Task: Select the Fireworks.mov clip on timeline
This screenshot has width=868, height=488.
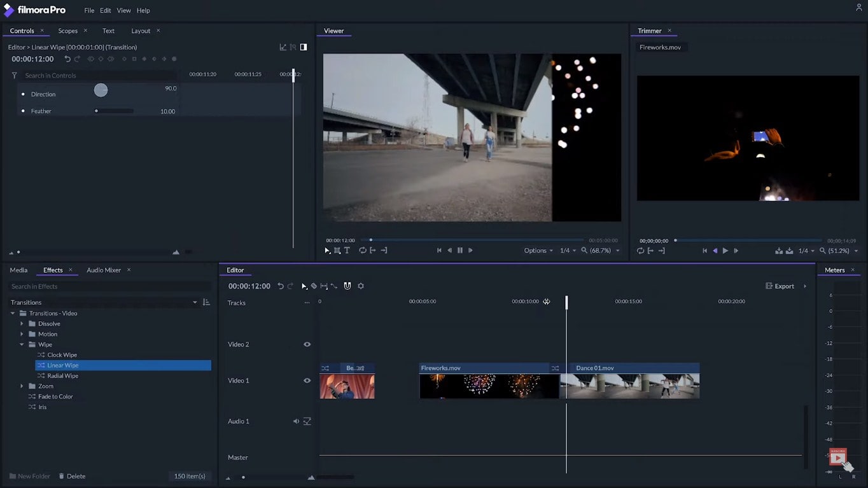Action: 484,386
